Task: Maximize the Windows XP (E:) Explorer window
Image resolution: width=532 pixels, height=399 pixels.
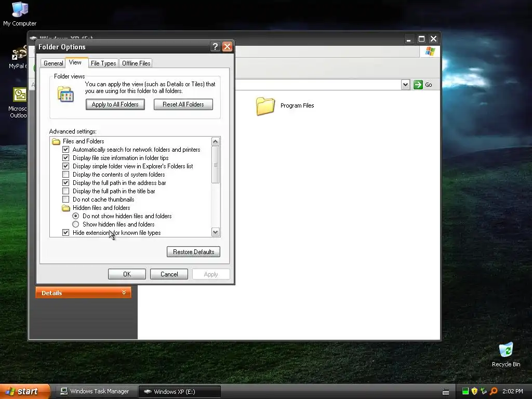Action: pos(421,39)
